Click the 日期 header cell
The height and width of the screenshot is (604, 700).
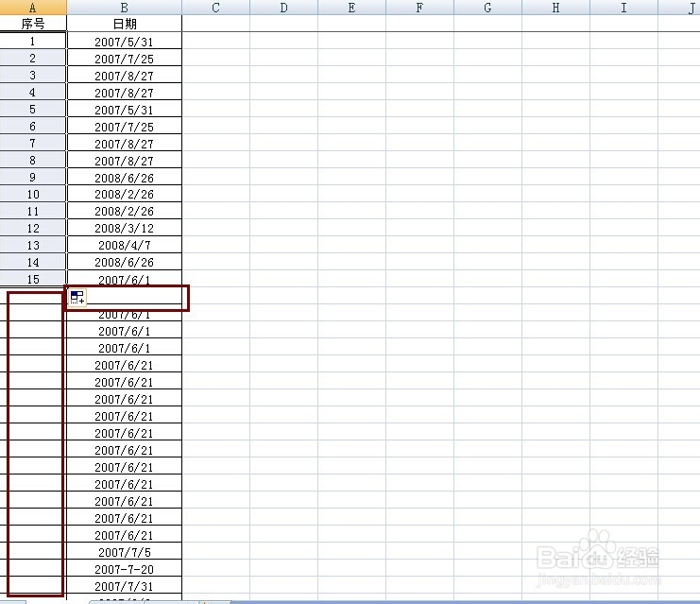(125, 24)
